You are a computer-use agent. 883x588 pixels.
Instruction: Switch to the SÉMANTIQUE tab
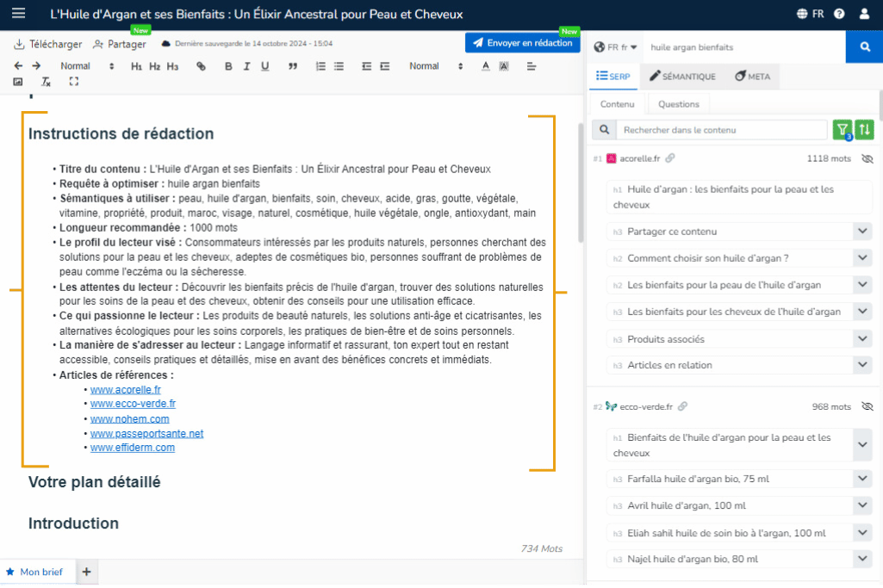682,77
